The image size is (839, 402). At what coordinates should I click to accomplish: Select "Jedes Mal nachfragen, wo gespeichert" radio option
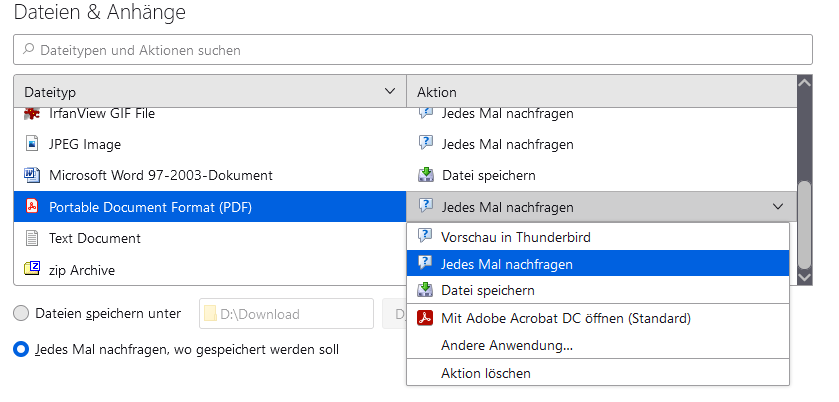21,349
